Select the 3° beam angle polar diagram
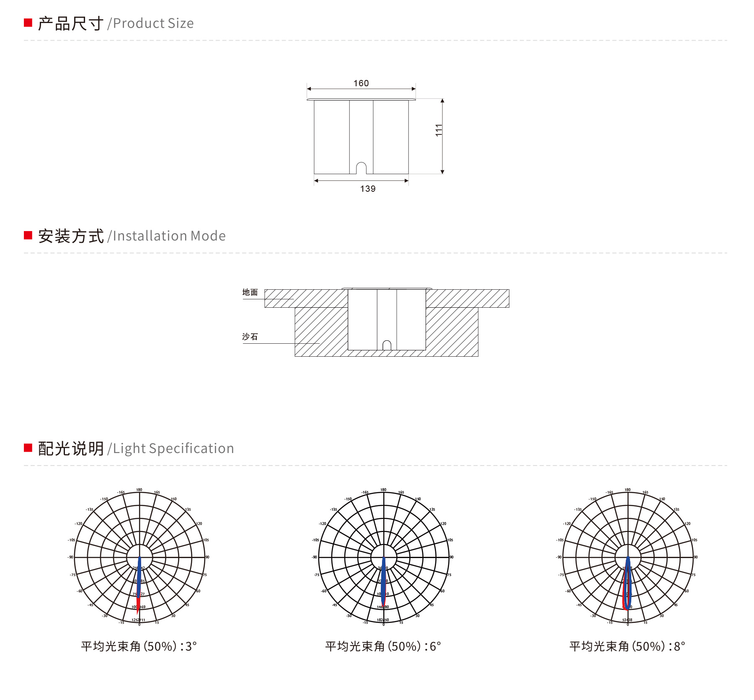754x700 pixels. tap(139, 557)
